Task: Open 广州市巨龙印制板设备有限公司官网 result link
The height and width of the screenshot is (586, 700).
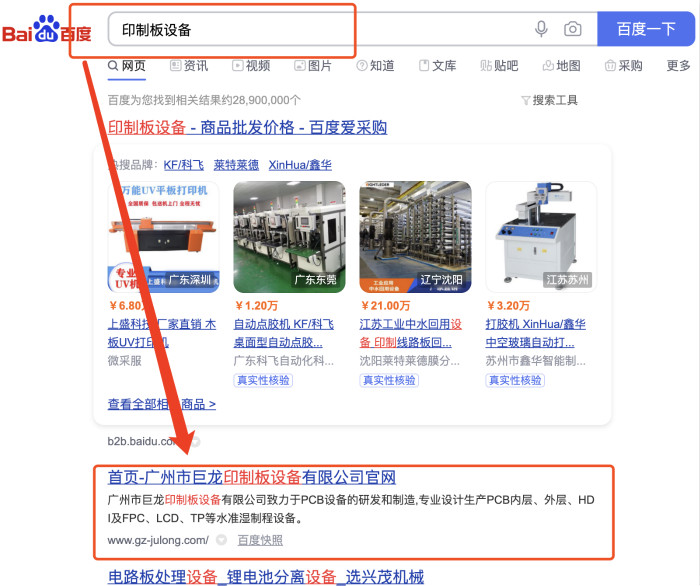Action: tap(252, 477)
